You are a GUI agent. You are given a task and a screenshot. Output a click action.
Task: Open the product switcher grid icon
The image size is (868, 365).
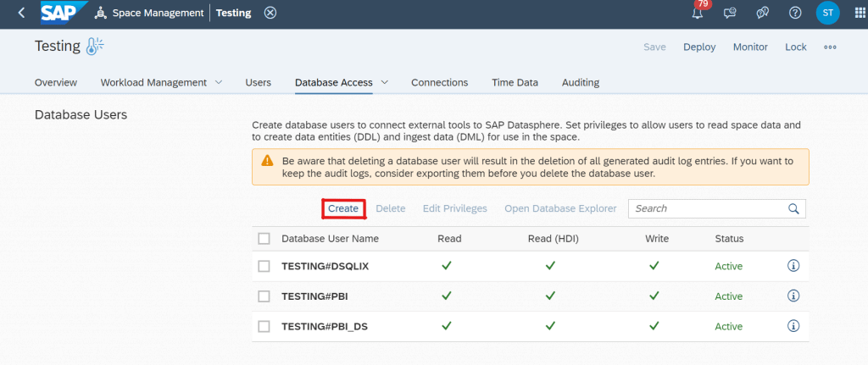(860, 13)
